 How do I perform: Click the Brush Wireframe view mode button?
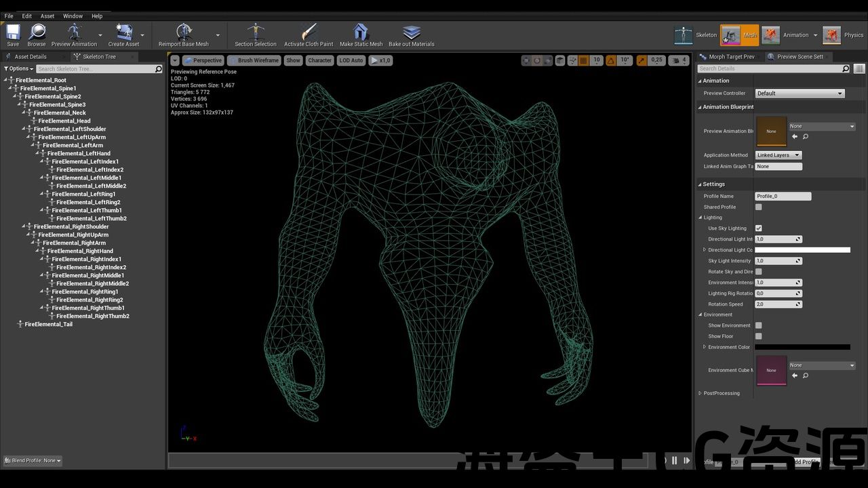pos(254,60)
